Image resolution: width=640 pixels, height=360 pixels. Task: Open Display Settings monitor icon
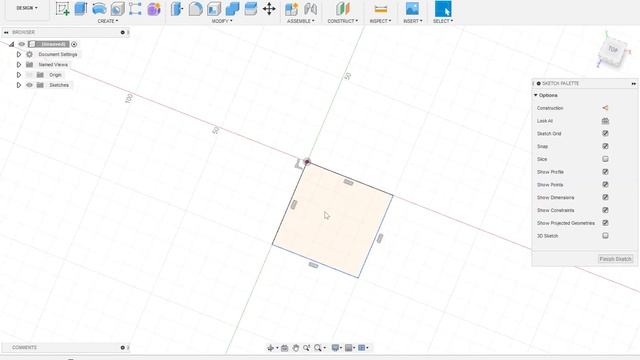coord(336,348)
